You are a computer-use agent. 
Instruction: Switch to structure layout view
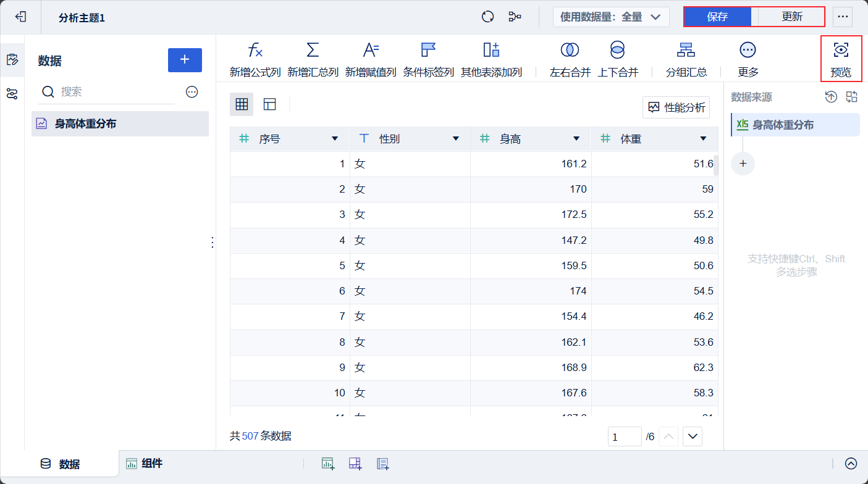[x=269, y=104]
